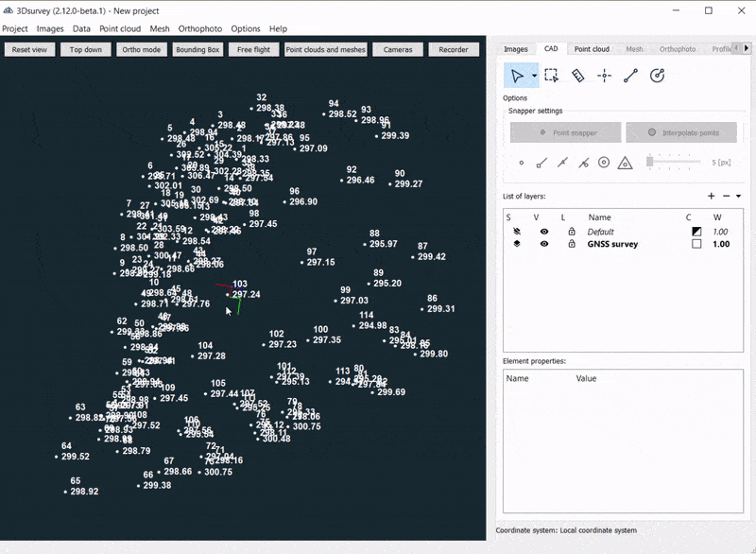
Task: Open the pointer tool dropdown arrow
Action: 534,76
